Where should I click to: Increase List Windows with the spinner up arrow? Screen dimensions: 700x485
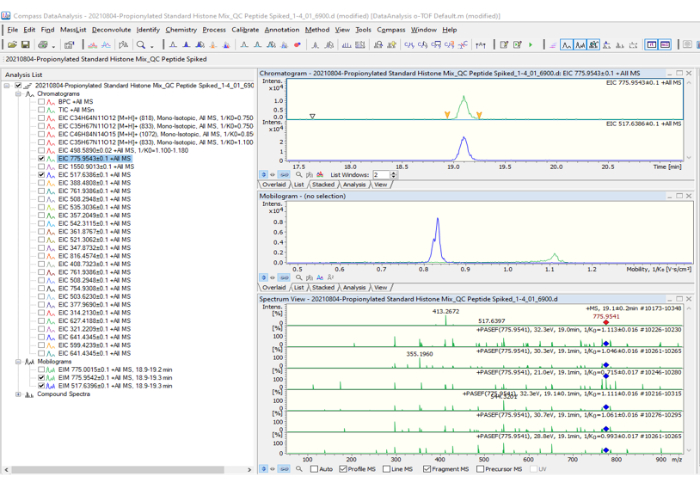point(393,173)
